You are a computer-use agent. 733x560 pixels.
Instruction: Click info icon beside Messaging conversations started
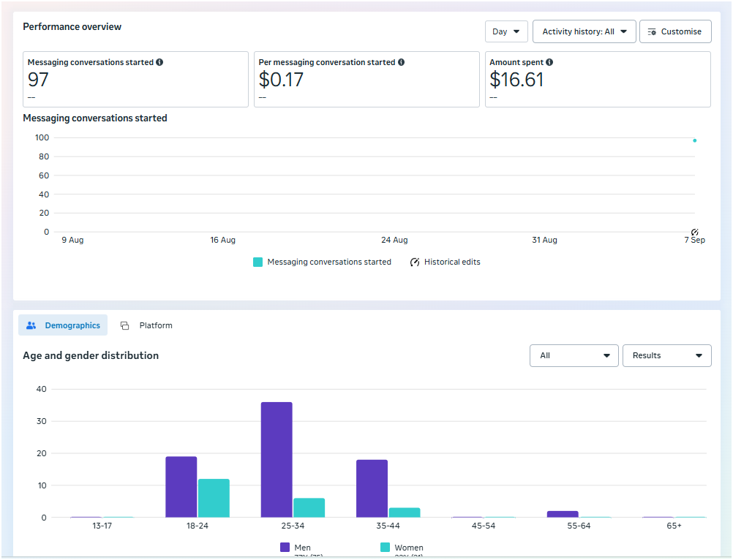(159, 63)
